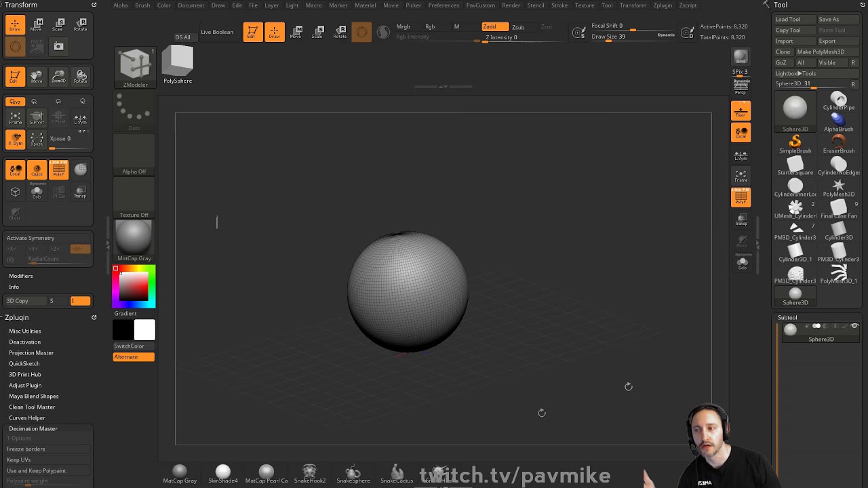Expand Clean Tool Master plugin
This screenshot has width=868, height=488.
pos(32,407)
